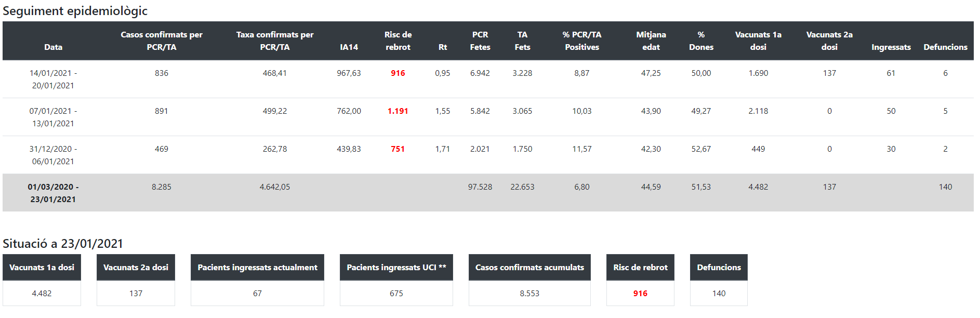The height and width of the screenshot is (318, 980).
Task: Click the red risk value 1.191
Action: point(398,111)
